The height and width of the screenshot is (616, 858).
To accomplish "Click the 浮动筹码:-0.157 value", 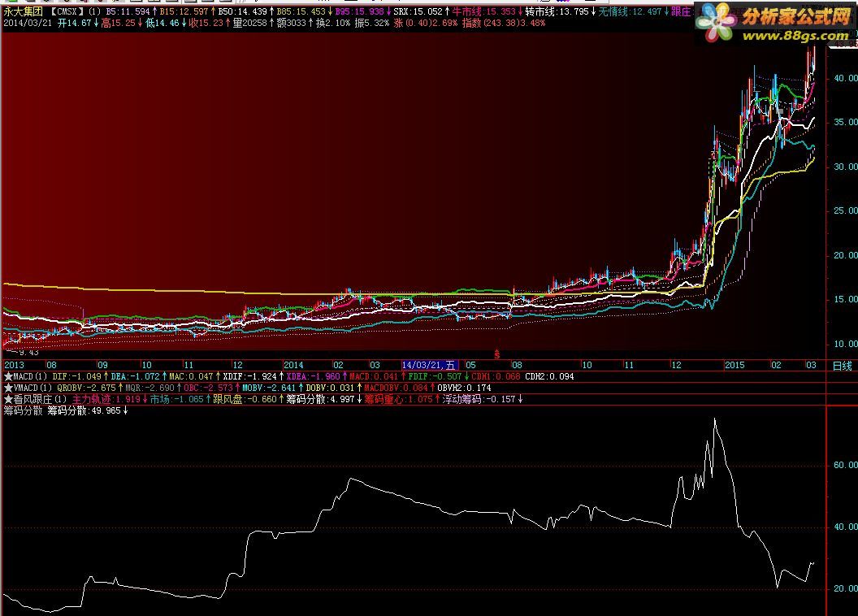I will tap(479, 399).
